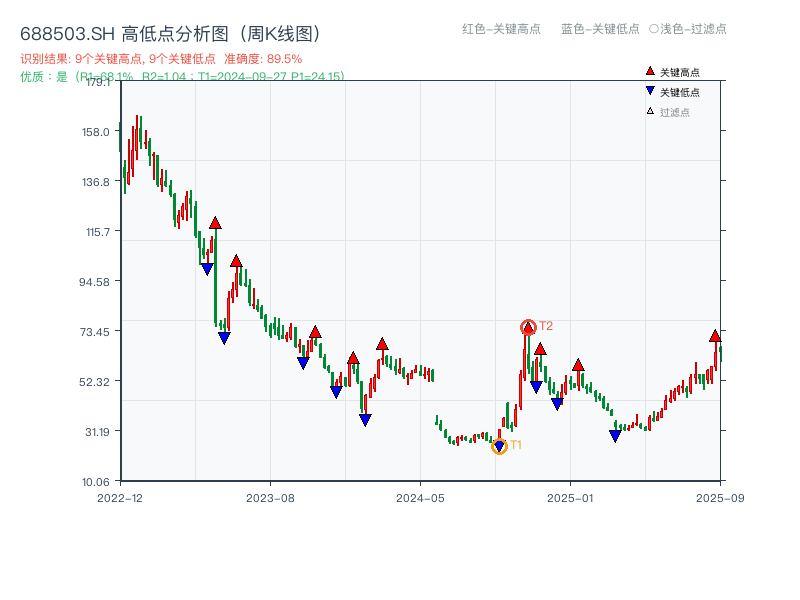Select the rightmost red triangle high marker
The width and height of the screenshot is (800, 600).
[x=715, y=336]
